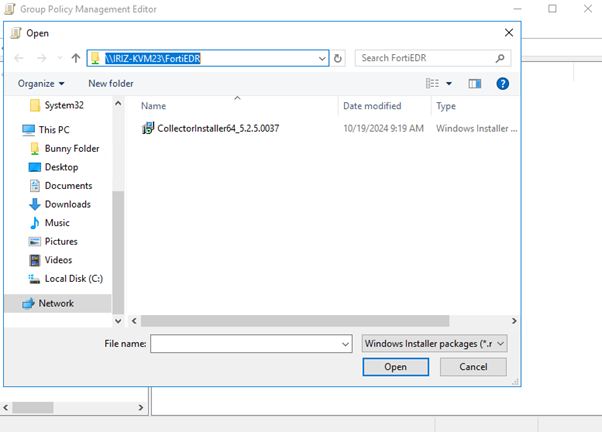Screen dimensions: 602x432
Task: Click the Open button
Action: [x=395, y=367]
